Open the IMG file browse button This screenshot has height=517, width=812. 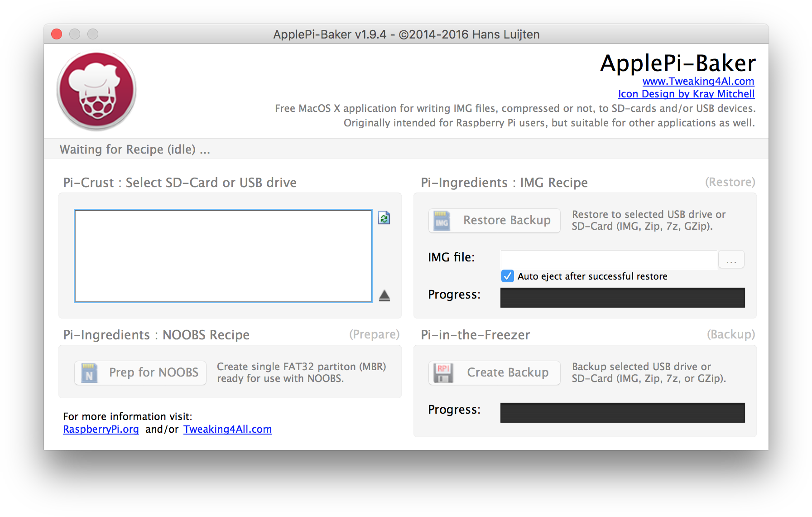[x=731, y=260]
